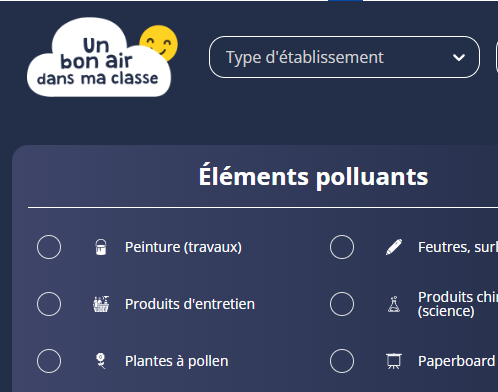Screen dimensions: 498x392
Task: Select the Produits chimiques (science) radio button
Action: (342, 304)
